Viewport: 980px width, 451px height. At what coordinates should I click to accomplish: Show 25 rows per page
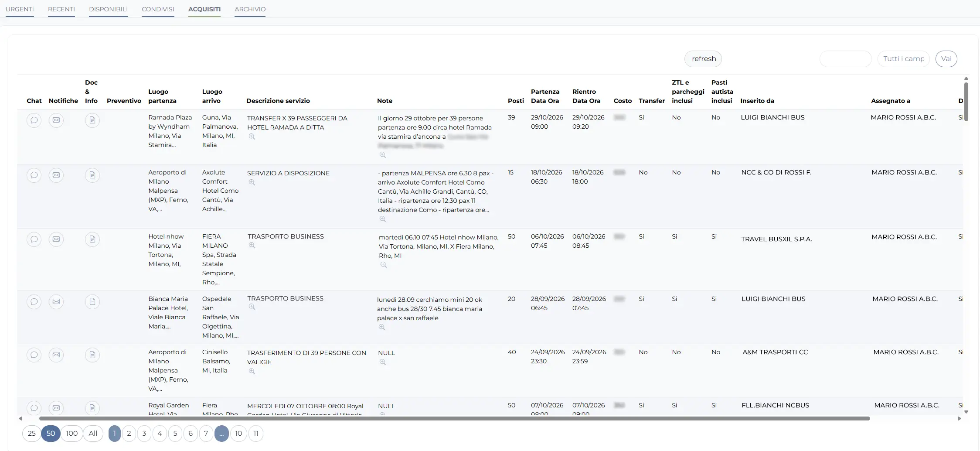tap(31, 434)
